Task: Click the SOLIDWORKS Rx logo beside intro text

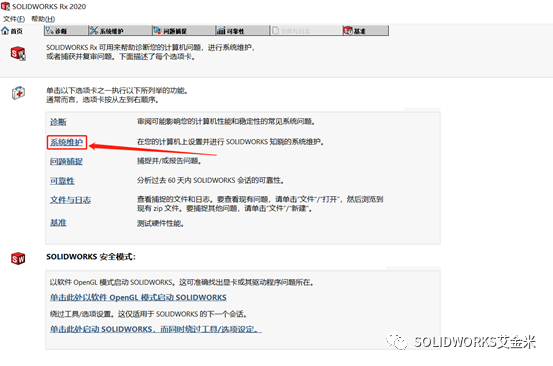Action: click(18, 53)
